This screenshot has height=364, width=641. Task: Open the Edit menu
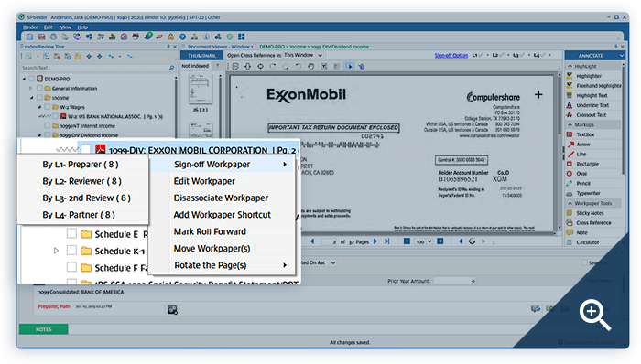click(49, 27)
